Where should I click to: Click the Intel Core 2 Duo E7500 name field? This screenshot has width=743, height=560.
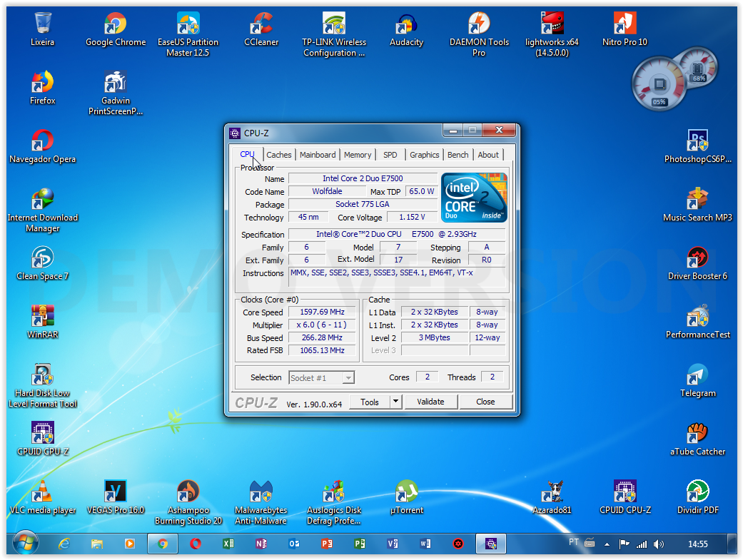pos(363,178)
